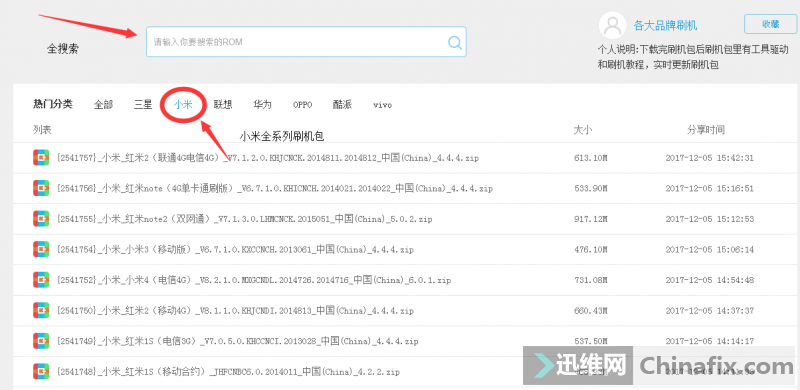Click the zip icon for file 2541750
800x390 pixels.
pyautogui.click(x=41, y=310)
